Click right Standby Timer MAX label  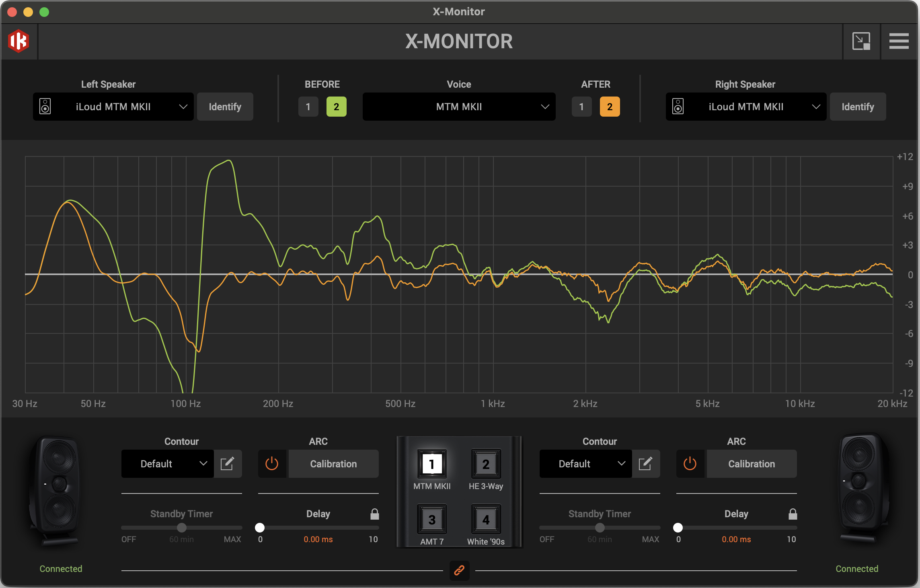[651, 539]
